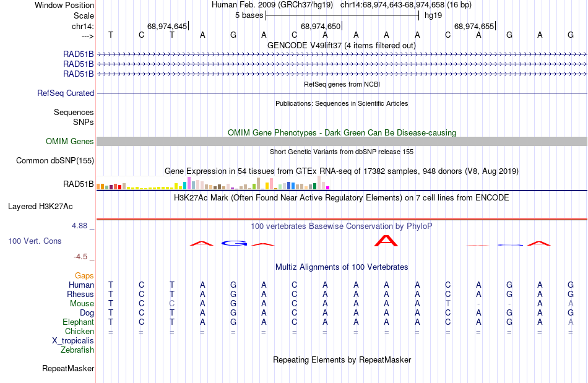Image resolution: width=588 pixels, height=383 pixels.
Task: Open Publications: Sequences in Scientific Articles title
Action: [342, 103]
